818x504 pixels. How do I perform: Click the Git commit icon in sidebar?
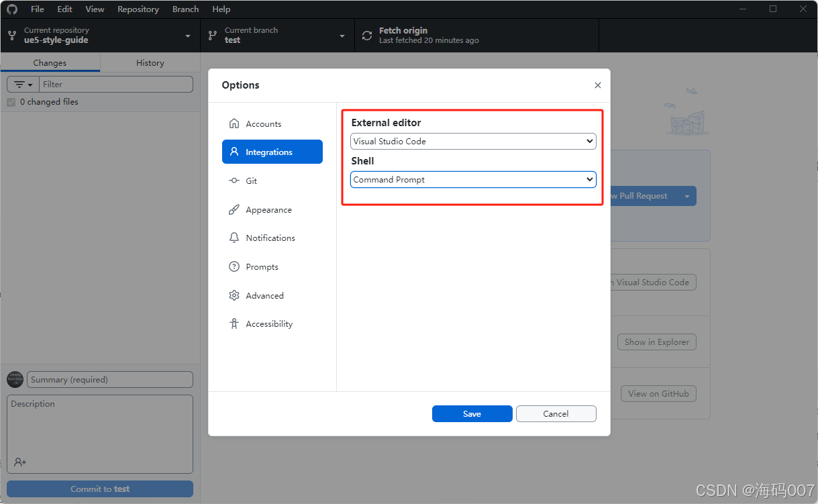coord(234,181)
